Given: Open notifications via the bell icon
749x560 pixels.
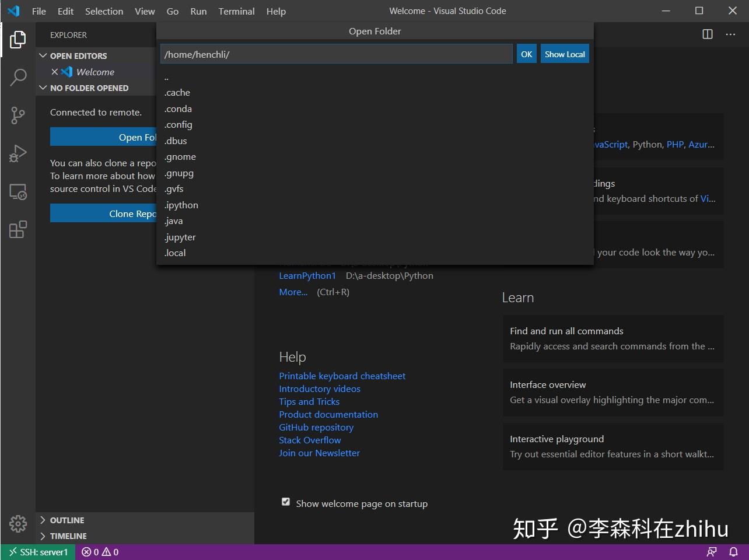Looking at the screenshot, I should (x=733, y=551).
